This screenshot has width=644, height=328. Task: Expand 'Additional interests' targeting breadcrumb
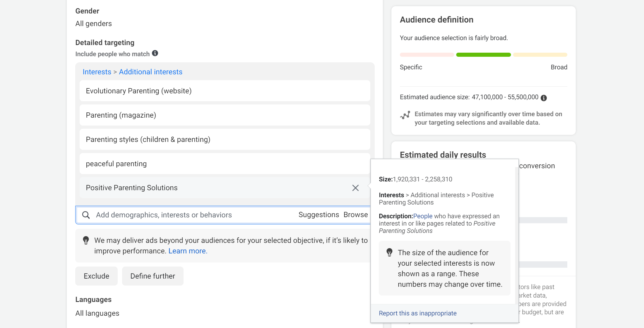151,72
